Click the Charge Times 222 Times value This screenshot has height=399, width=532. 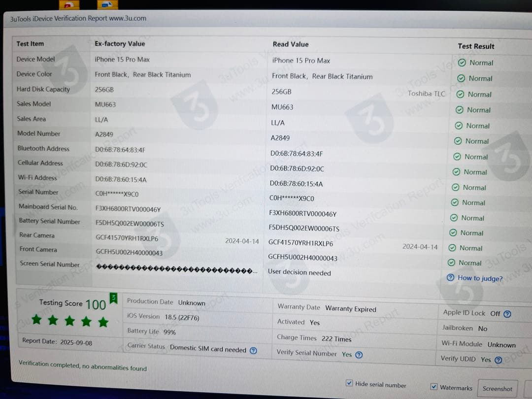click(336, 339)
